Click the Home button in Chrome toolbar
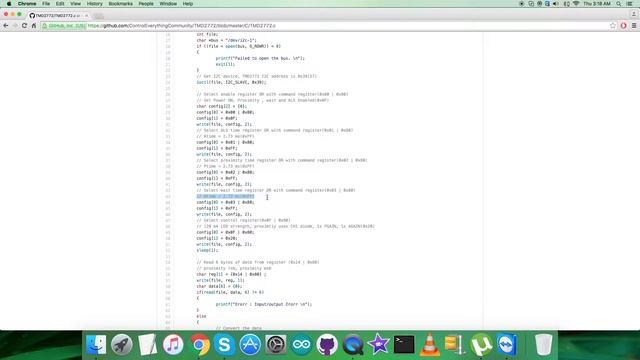 point(34,26)
